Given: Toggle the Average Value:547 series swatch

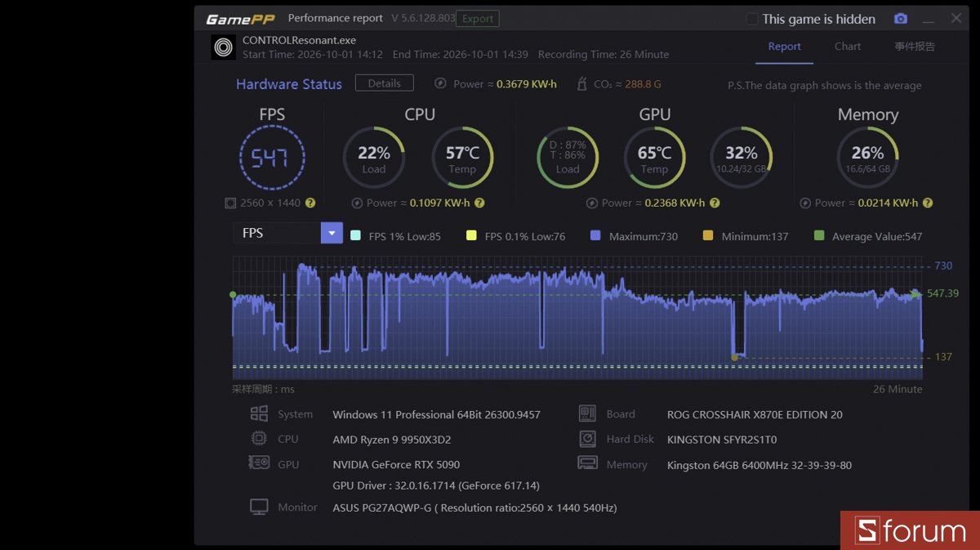Looking at the screenshot, I should click(819, 235).
